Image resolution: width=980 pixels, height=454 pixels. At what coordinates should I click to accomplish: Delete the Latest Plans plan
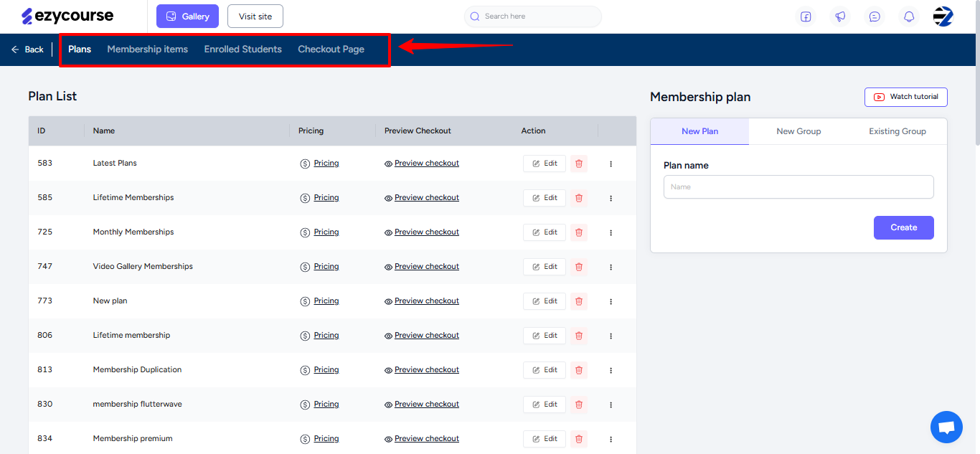tap(579, 164)
